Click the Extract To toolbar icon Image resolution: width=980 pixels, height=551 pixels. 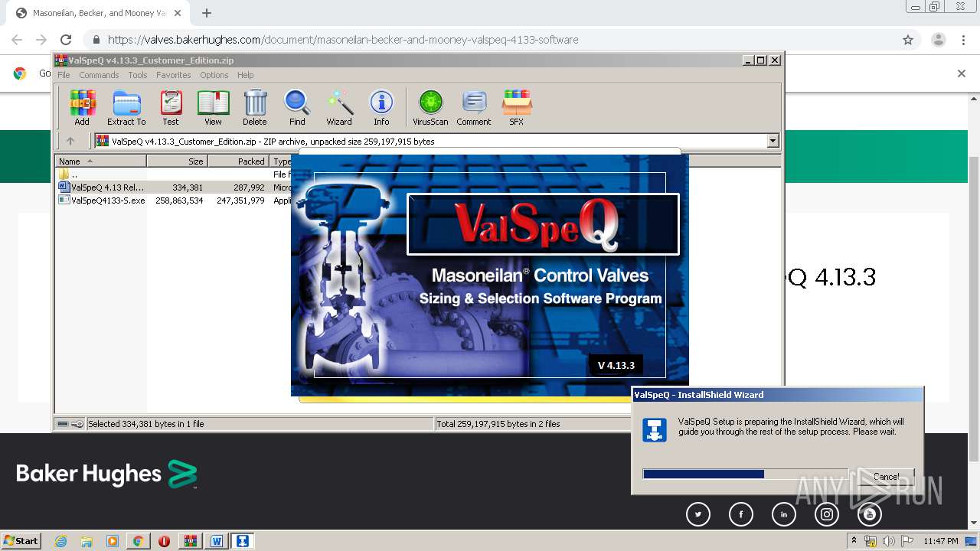click(x=126, y=107)
